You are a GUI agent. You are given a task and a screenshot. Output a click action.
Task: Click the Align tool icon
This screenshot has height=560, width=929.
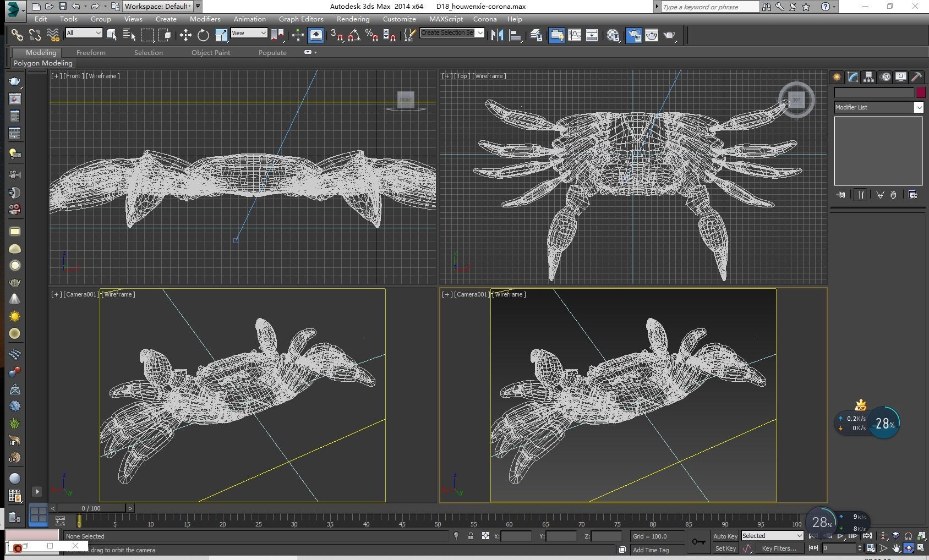click(515, 35)
